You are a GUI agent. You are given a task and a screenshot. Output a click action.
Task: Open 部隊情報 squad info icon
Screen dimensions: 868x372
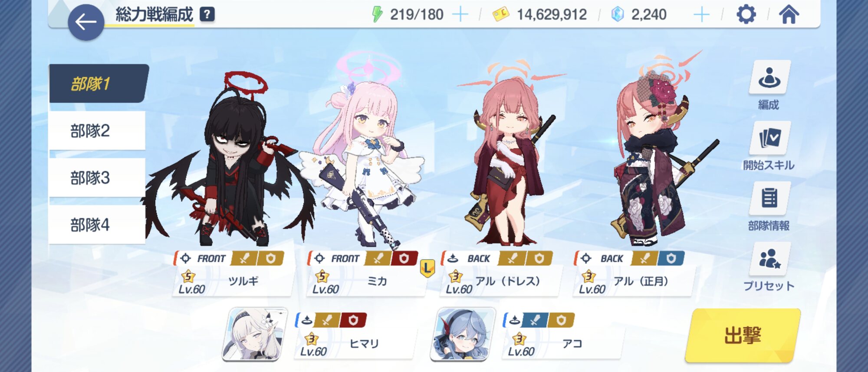(x=769, y=199)
